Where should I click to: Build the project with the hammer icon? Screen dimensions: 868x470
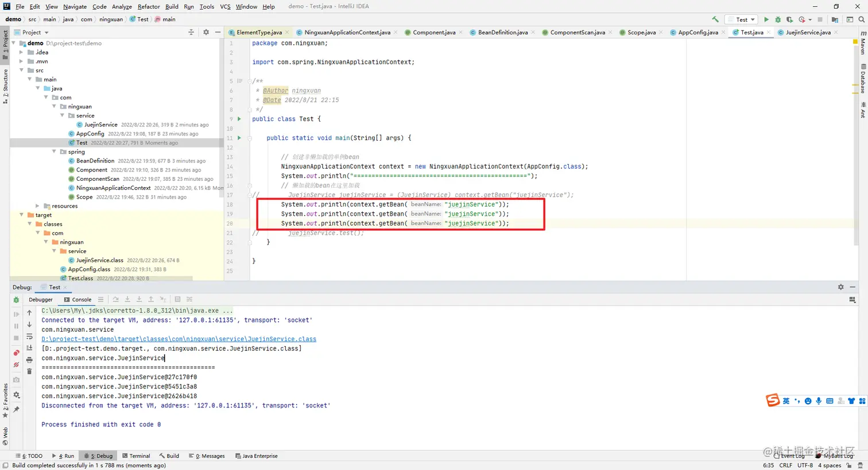tap(715, 20)
